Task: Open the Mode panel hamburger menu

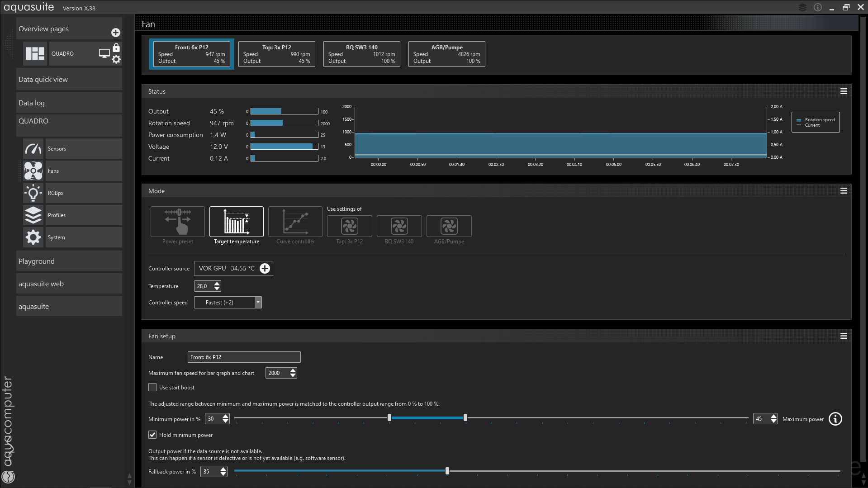Action: [844, 191]
